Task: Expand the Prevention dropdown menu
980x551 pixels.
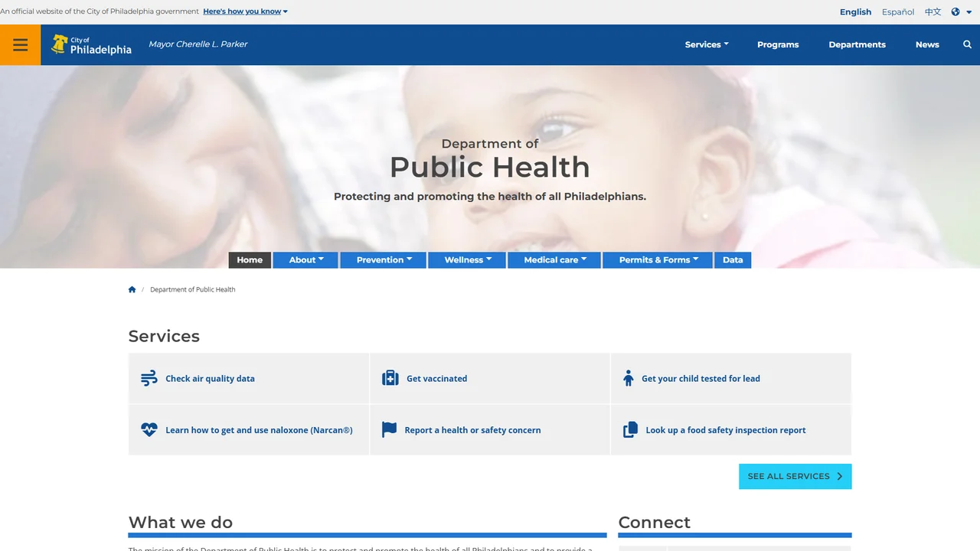Action: (x=384, y=260)
